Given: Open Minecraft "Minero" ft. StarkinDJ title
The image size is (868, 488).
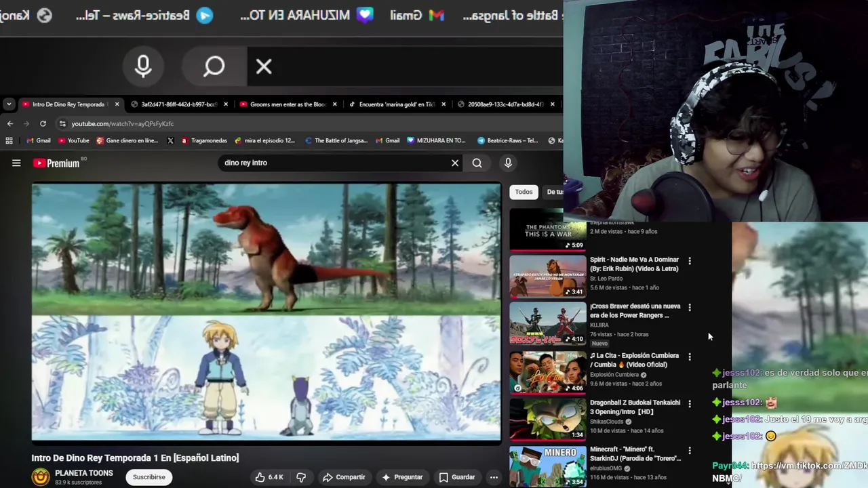Looking at the screenshot, I should coord(635,454).
